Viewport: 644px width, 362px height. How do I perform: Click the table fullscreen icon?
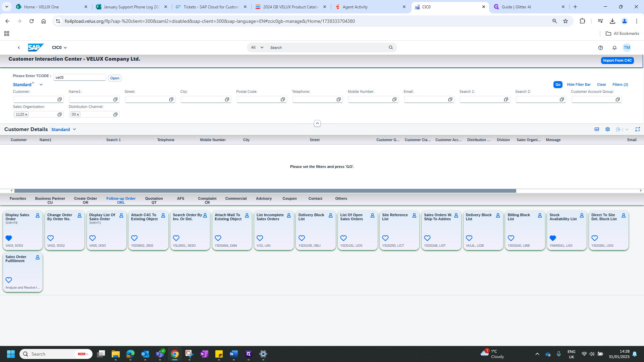(638, 129)
